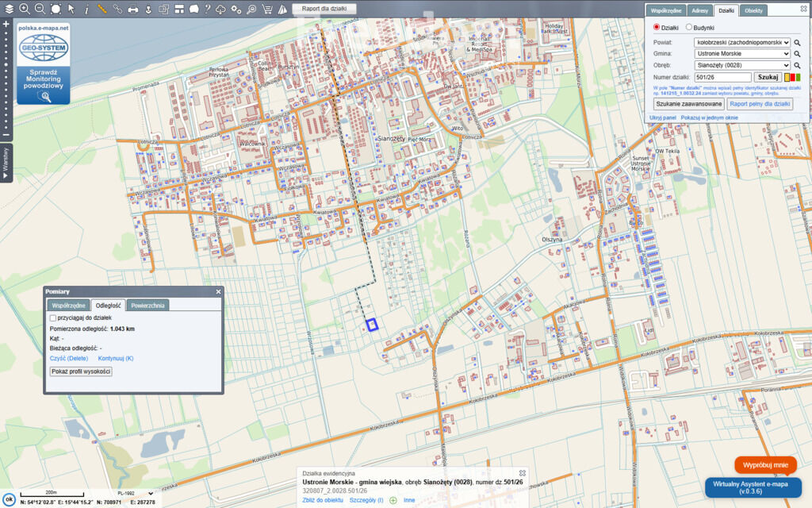This screenshot has height=508, width=812.
Task: Expand the Warstwy side panel
Action: pyautogui.click(x=6, y=164)
